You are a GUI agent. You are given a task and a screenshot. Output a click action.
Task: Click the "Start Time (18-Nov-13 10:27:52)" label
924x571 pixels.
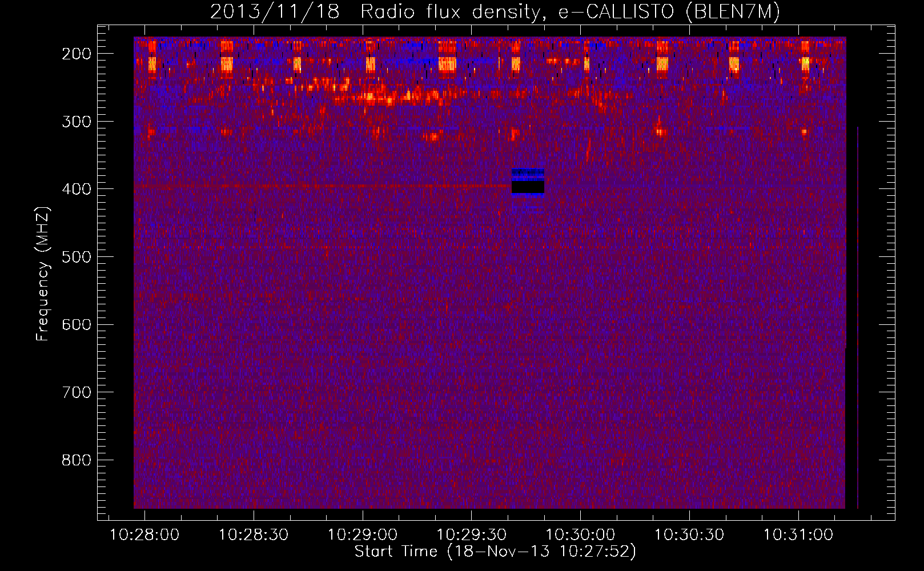(495, 552)
